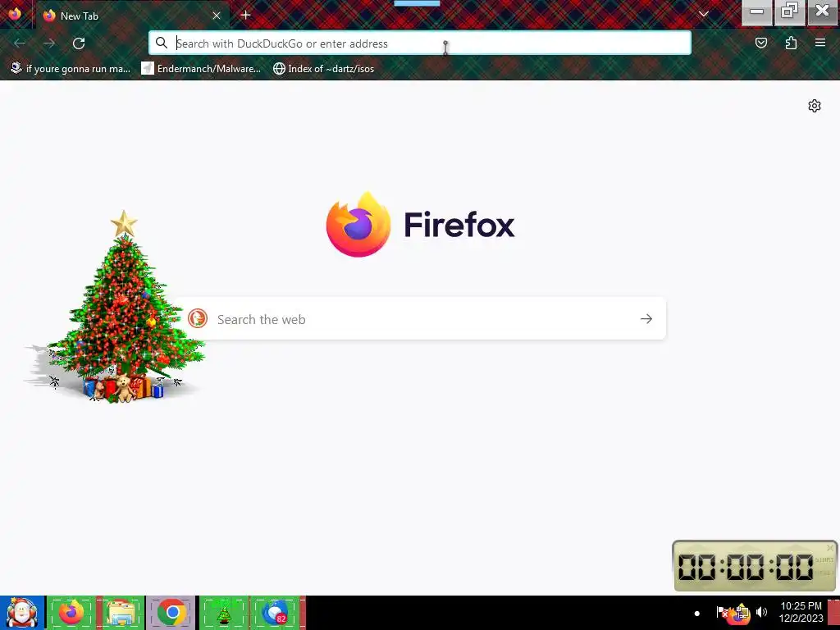Restore down the Firefox window

[789, 11]
